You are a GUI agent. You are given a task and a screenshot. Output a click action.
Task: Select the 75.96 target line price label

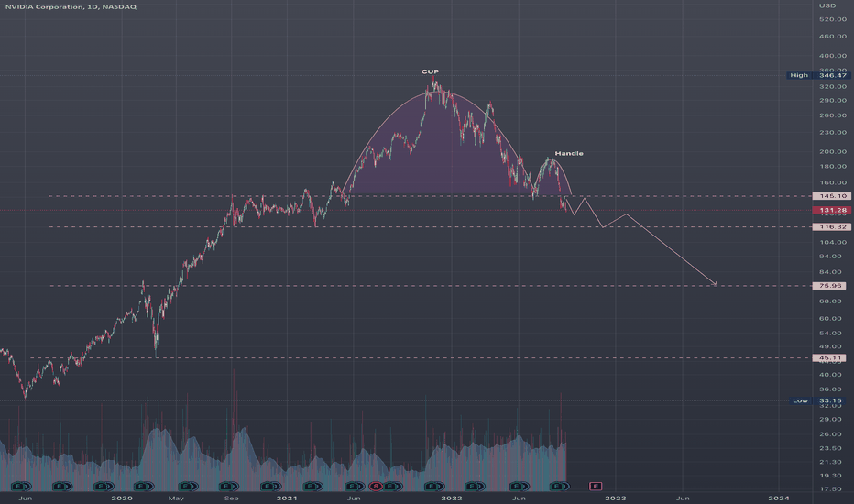pyautogui.click(x=829, y=286)
